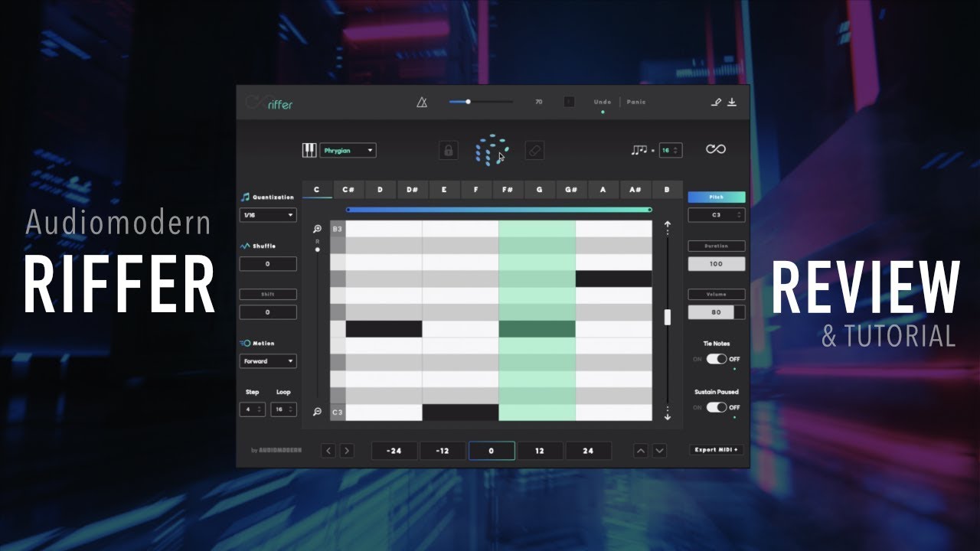
Task: Click the C3 pitch selector
Action: tap(717, 215)
